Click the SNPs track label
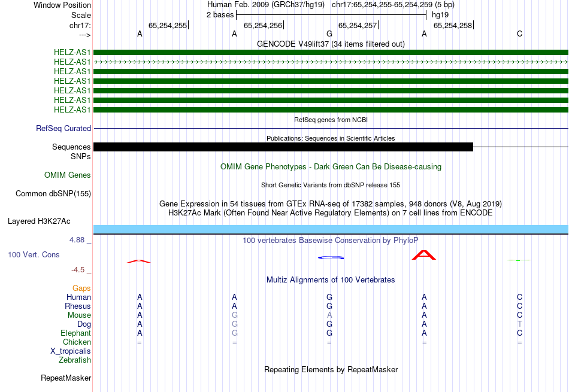569x392 pixels. pos(81,156)
